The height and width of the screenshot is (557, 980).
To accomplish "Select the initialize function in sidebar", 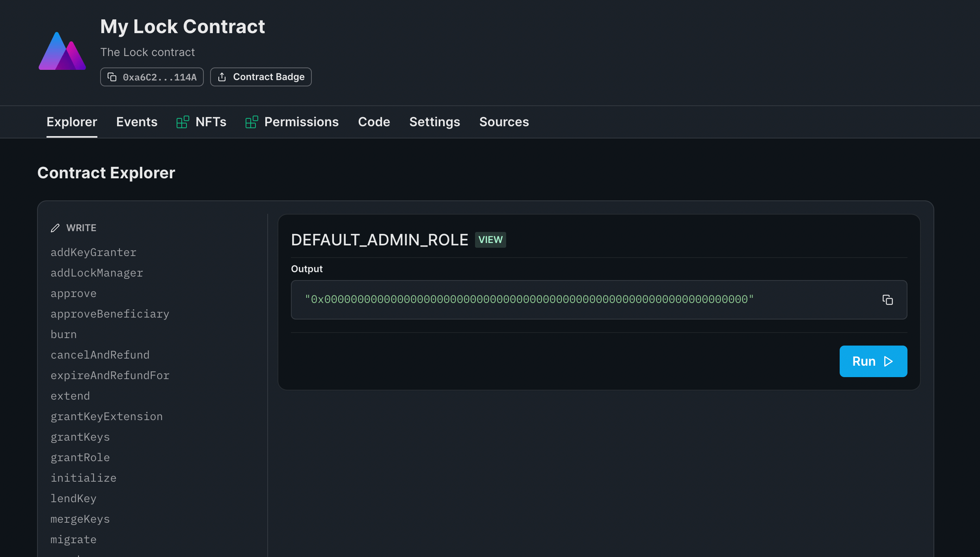I will click(x=84, y=478).
